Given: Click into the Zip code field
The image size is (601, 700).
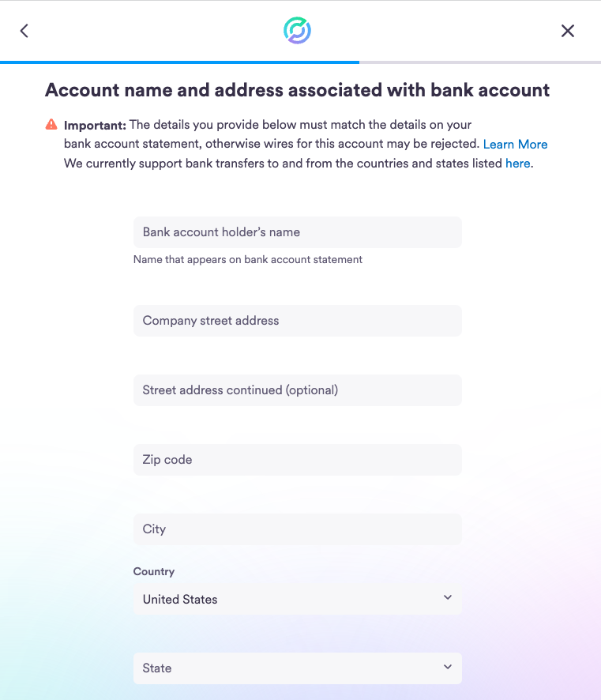Looking at the screenshot, I should tap(298, 459).
